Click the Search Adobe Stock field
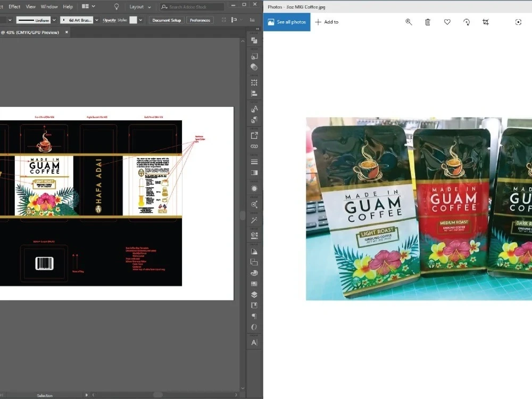532x399 pixels. pos(193,7)
